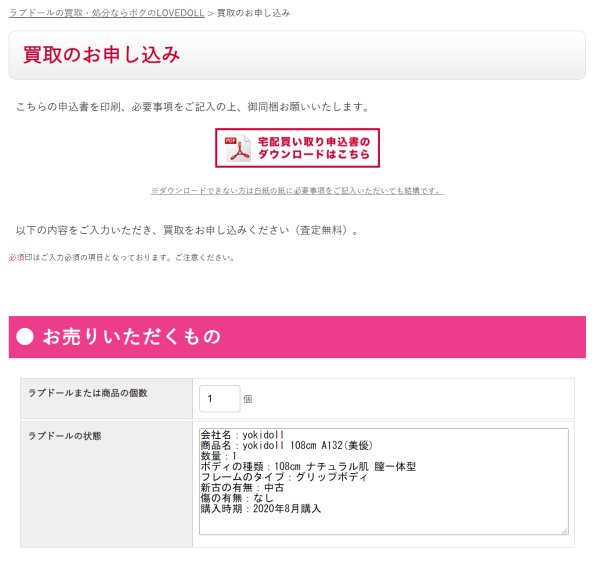Image resolution: width=600 pixels, height=561 pixels.
Task: Click the line 会社名：yokidoll in the textarea
Action: (242, 435)
